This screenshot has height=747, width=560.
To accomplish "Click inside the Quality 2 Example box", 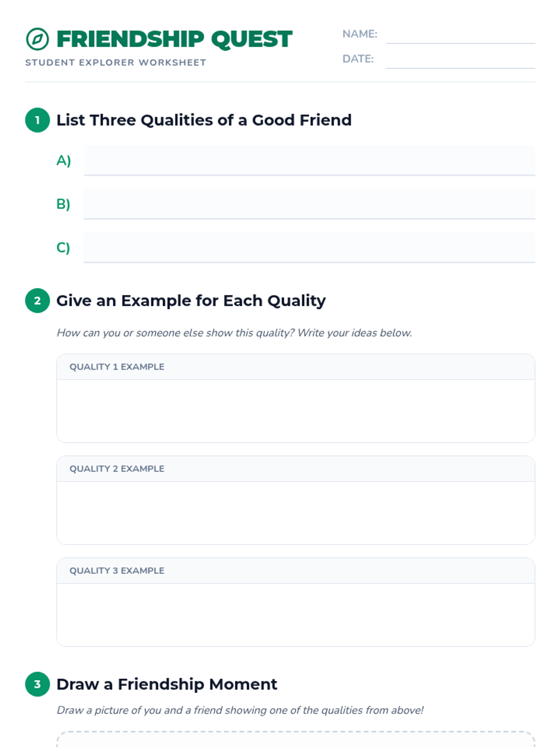I will pos(295,512).
